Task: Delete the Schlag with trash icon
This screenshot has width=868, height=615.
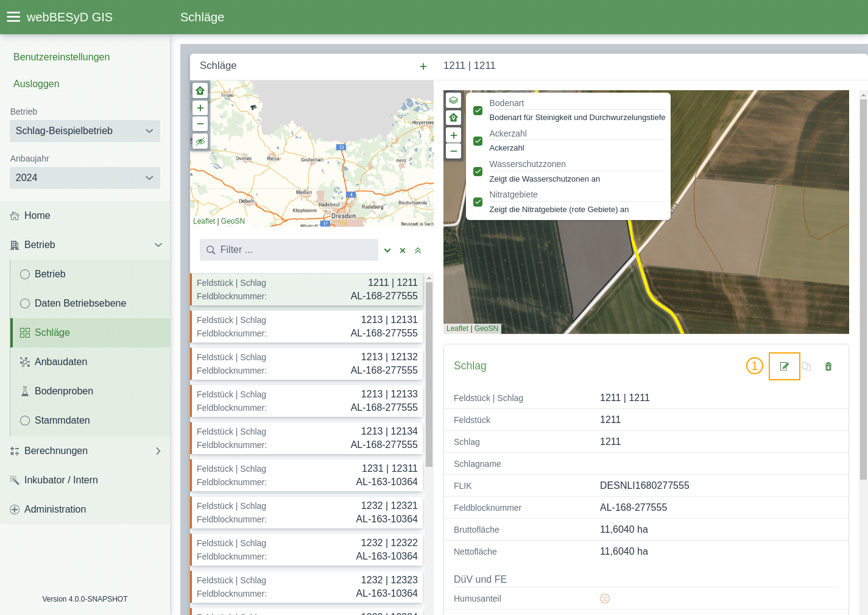Action: click(x=828, y=366)
